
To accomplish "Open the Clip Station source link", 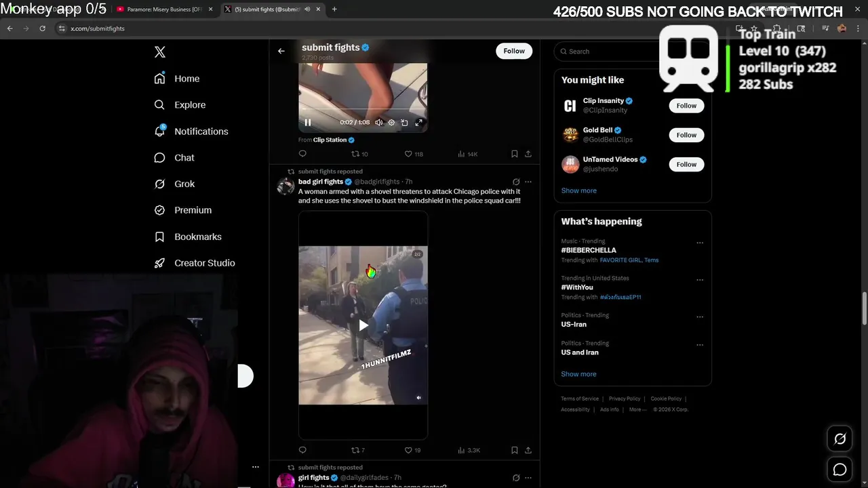I will [330, 140].
